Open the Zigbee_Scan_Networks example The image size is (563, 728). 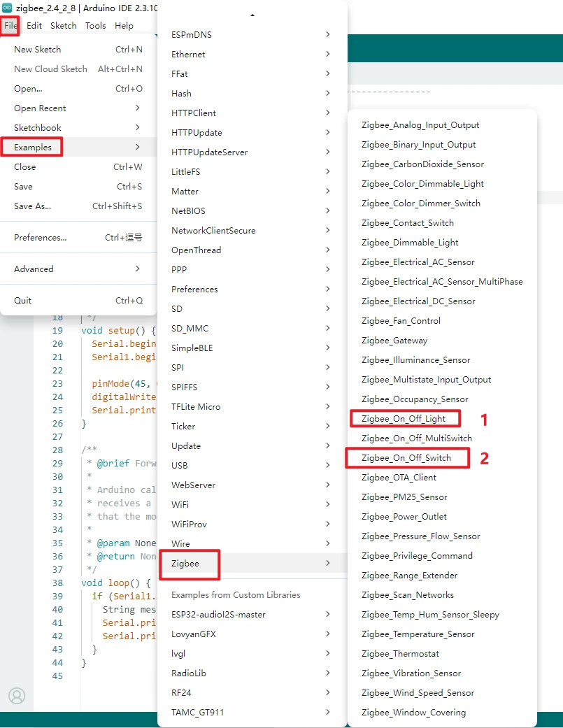(442, 594)
